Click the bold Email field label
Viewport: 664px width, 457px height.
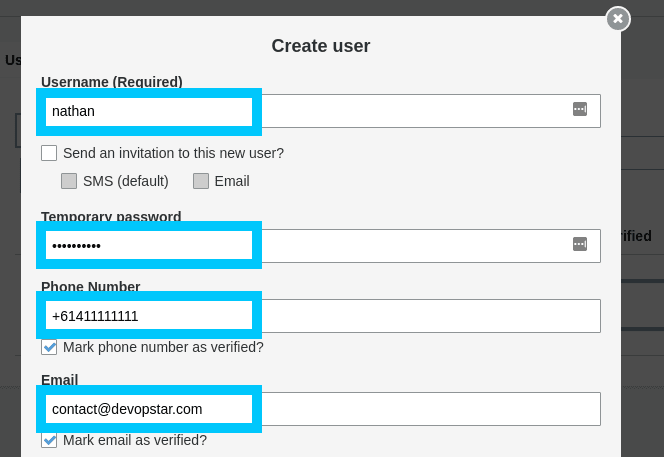(59, 380)
